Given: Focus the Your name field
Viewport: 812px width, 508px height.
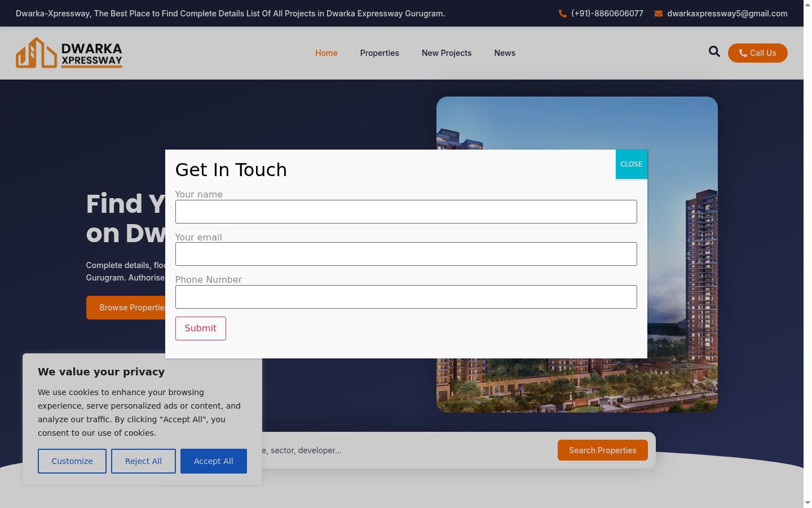Looking at the screenshot, I should pos(406,212).
